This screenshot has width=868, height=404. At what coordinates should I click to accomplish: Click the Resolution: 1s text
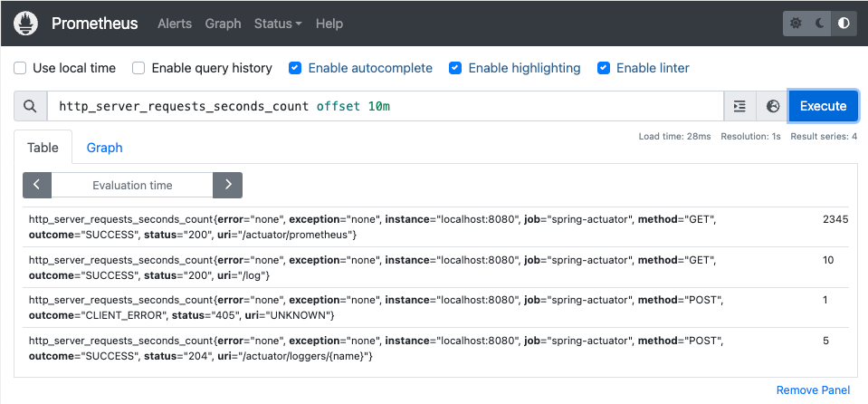(750, 137)
